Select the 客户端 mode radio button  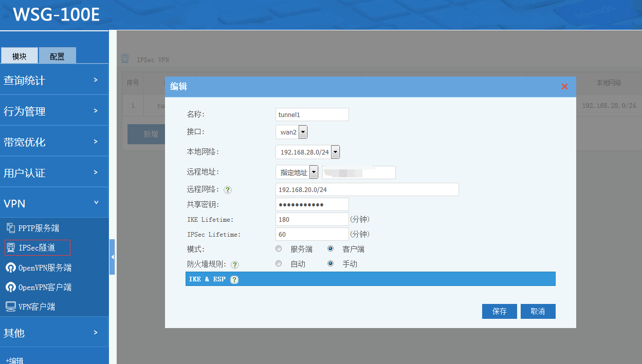(331, 249)
